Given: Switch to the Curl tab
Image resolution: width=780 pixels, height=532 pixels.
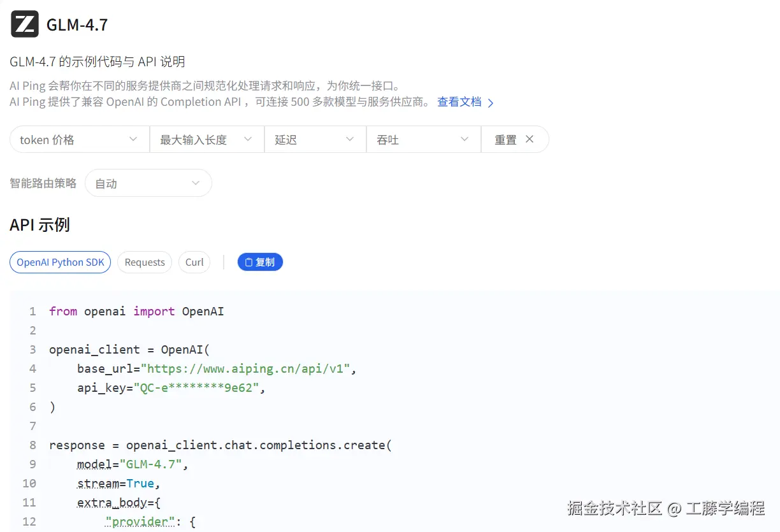Looking at the screenshot, I should click(194, 262).
